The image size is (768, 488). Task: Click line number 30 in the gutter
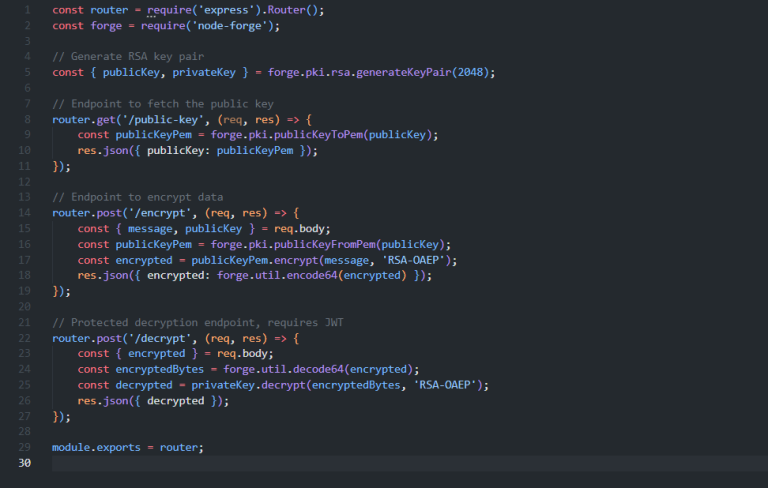point(24,463)
